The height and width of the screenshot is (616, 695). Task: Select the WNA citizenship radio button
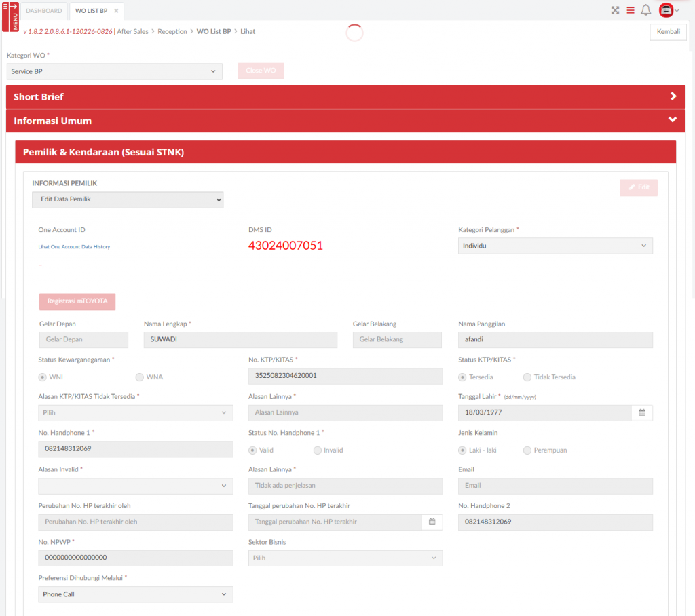click(x=140, y=377)
